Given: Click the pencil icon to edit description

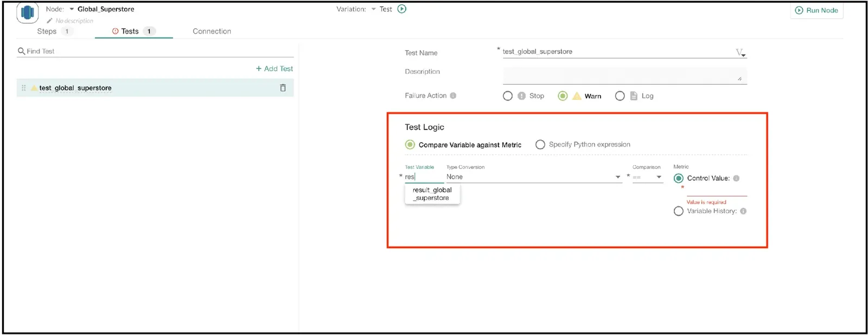Looking at the screenshot, I should pos(49,21).
